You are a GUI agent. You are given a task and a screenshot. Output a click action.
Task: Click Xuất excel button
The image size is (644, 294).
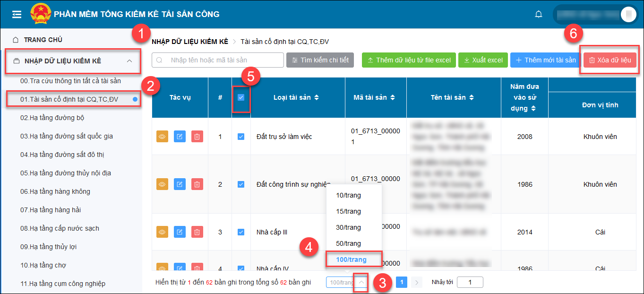pyautogui.click(x=483, y=60)
